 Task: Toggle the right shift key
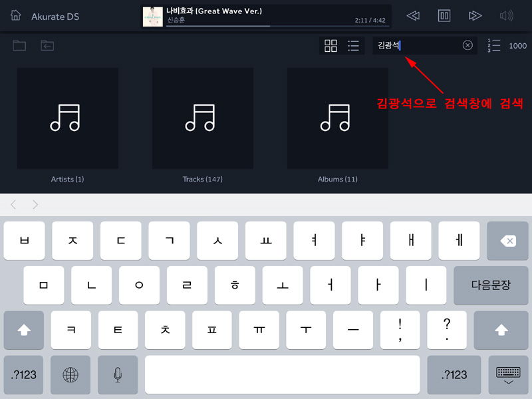click(x=501, y=330)
